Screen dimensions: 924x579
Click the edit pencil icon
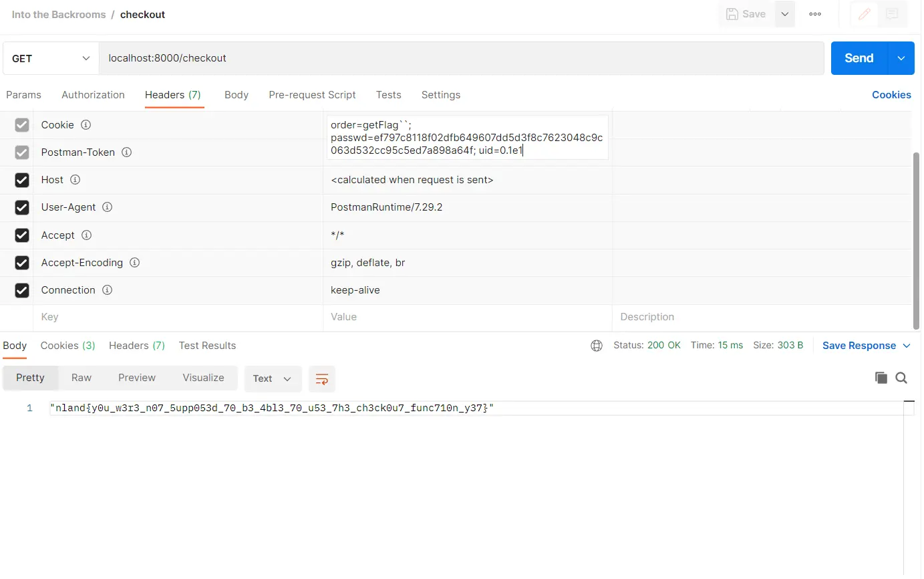pos(865,14)
